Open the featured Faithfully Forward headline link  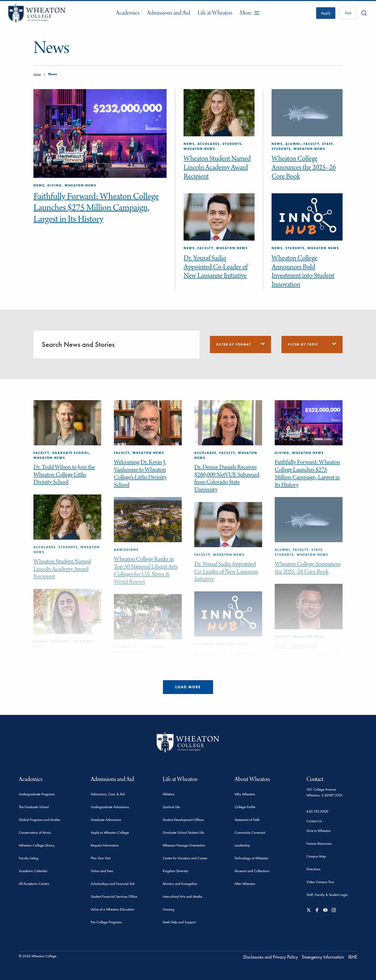[x=96, y=207]
